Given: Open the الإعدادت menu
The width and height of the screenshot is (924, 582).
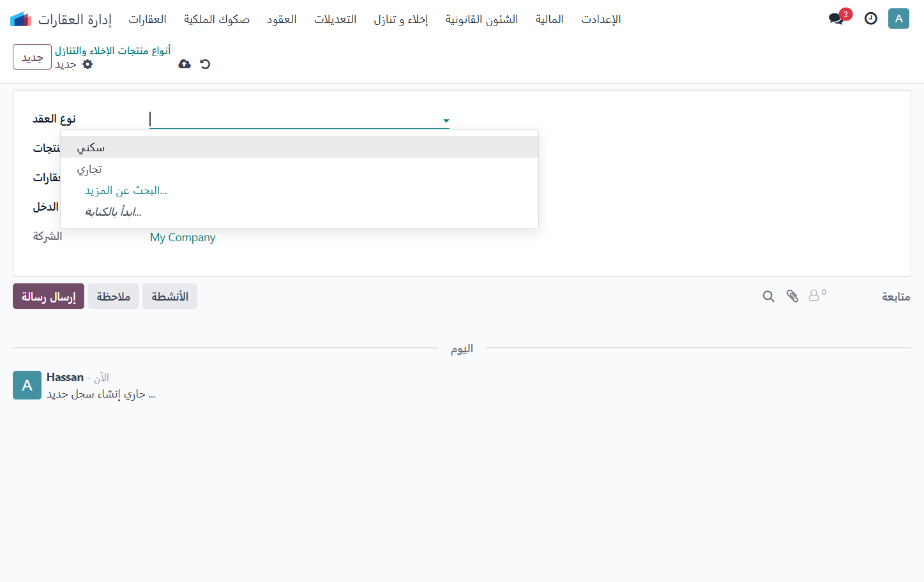Looking at the screenshot, I should click(601, 19).
